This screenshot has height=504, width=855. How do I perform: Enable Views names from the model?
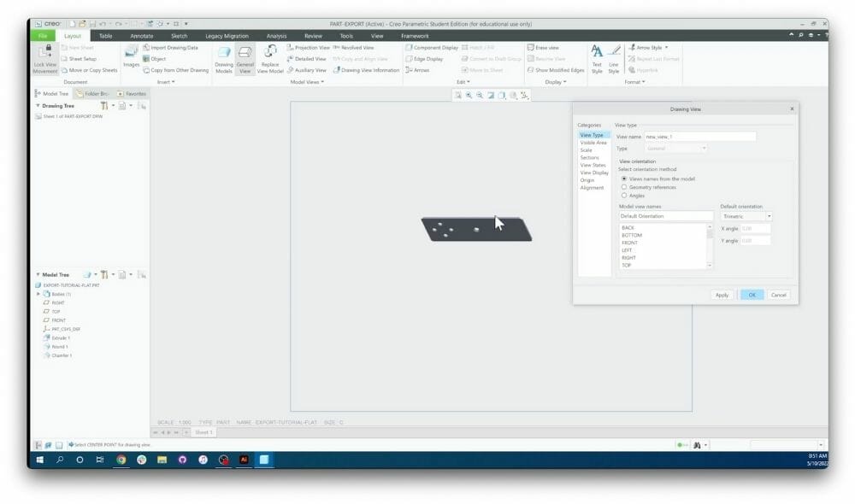pyautogui.click(x=624, y=179)
